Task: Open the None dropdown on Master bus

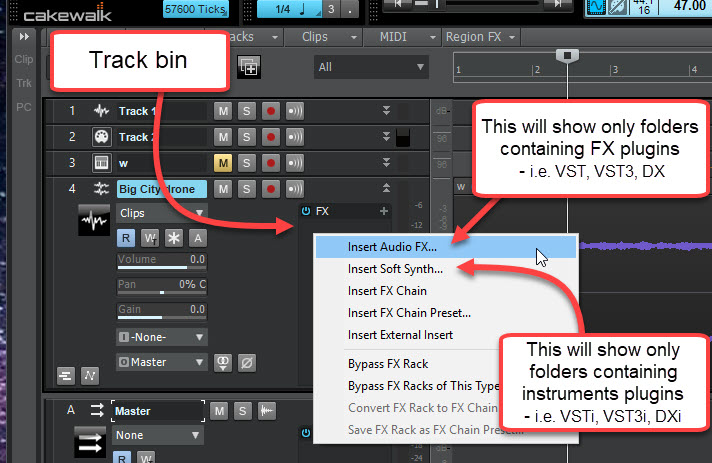Action: point(158,435)
